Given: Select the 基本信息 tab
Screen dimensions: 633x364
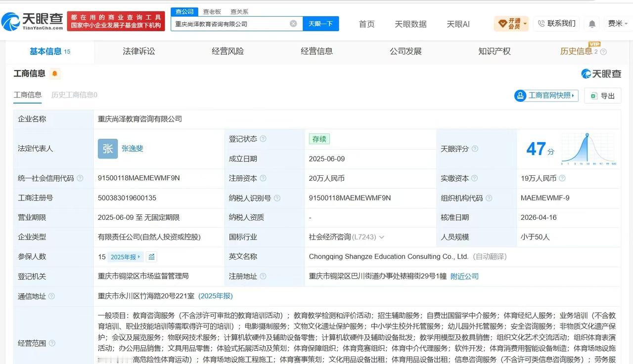Looking at the screenshot, I should coord(49,51).
